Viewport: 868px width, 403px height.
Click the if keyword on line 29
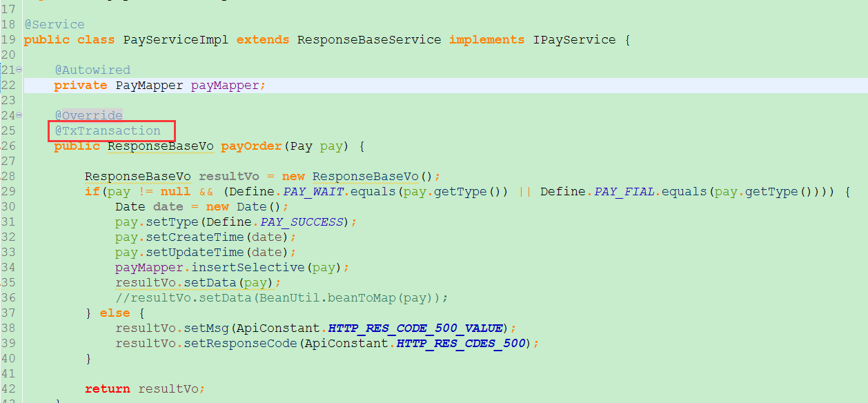92,191
